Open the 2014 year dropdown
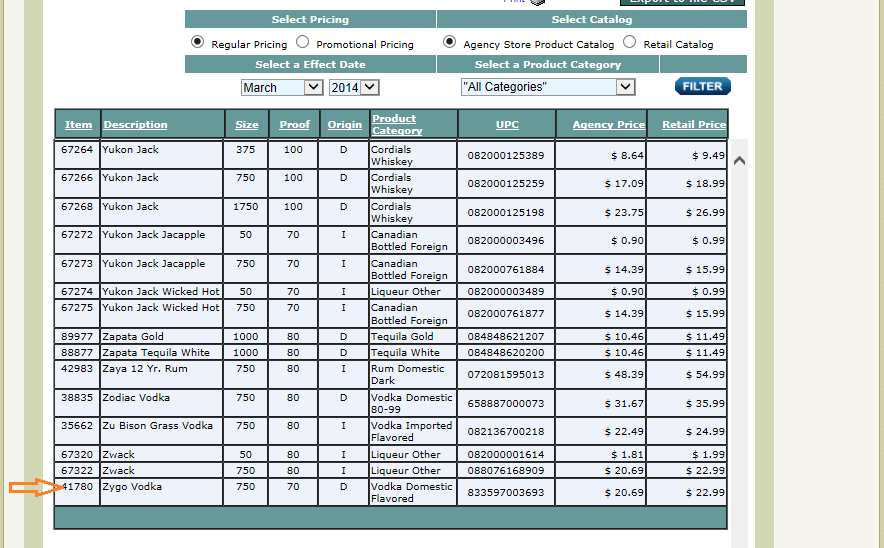 tap(353, 87)
